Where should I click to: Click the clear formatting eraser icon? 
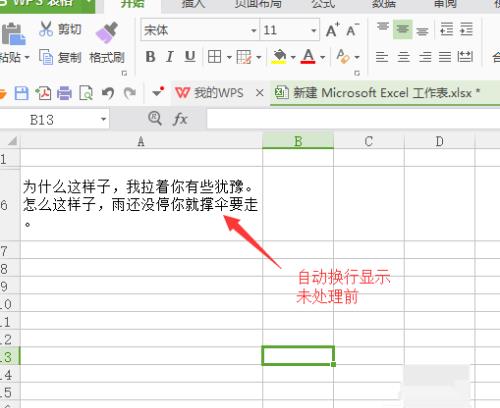pos(343,56)
